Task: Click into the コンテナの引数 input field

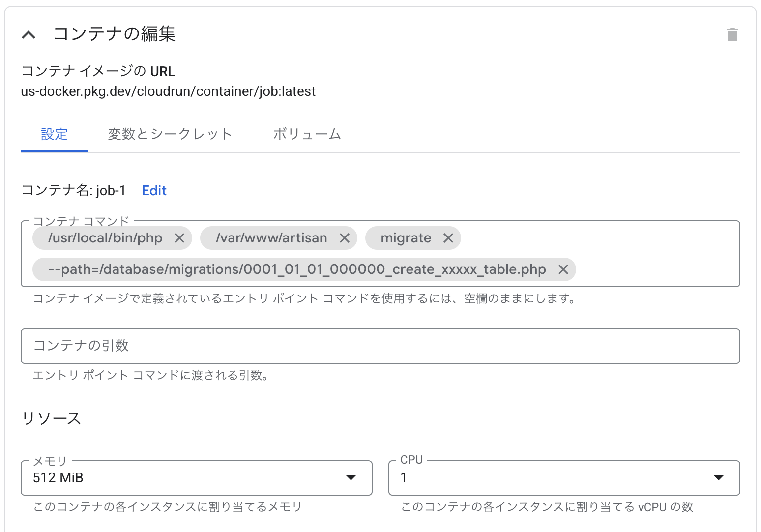Action: (x=380, y=346)
